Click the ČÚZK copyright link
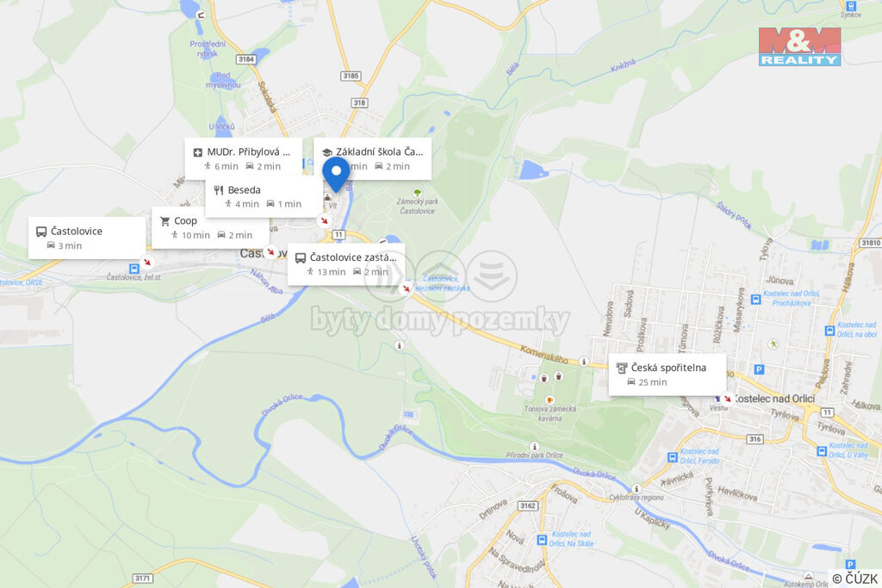This screenshot has height=588, width=882. coord(854,579)
